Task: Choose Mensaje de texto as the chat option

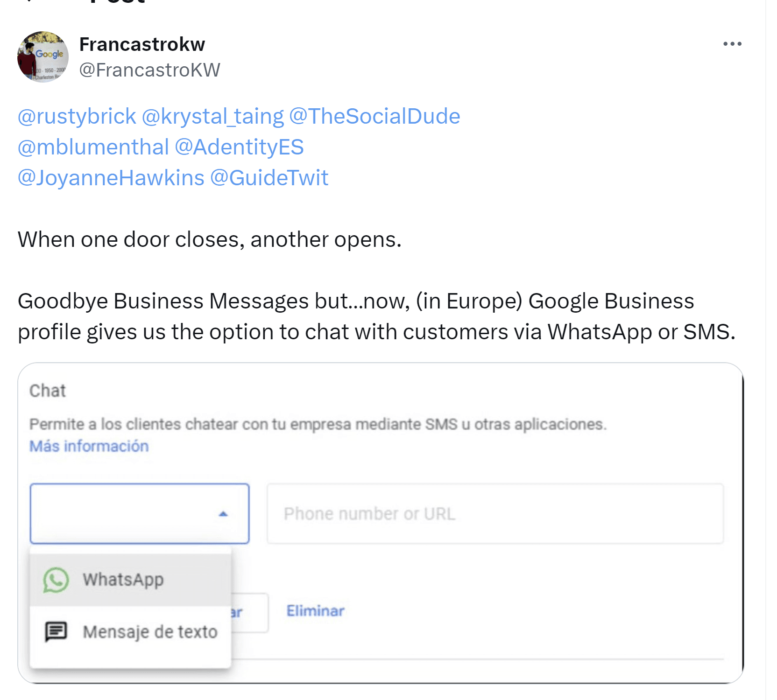Action: coord(150,632)
